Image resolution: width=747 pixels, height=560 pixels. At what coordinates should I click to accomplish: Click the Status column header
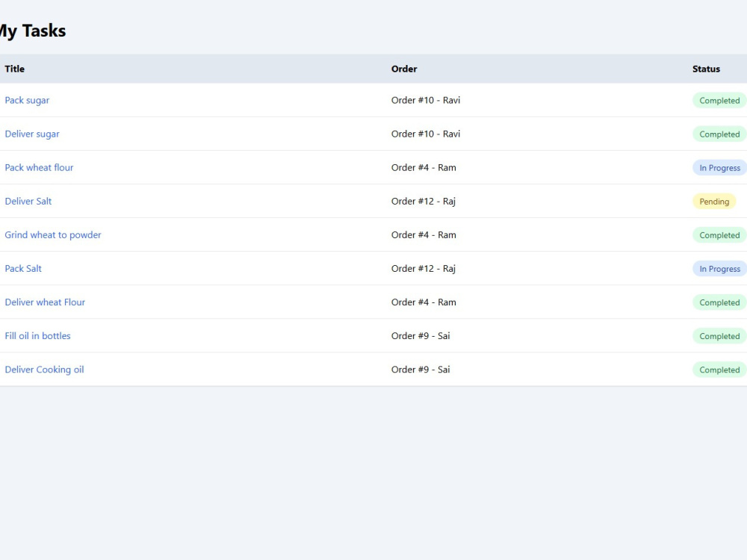(706, 69)
